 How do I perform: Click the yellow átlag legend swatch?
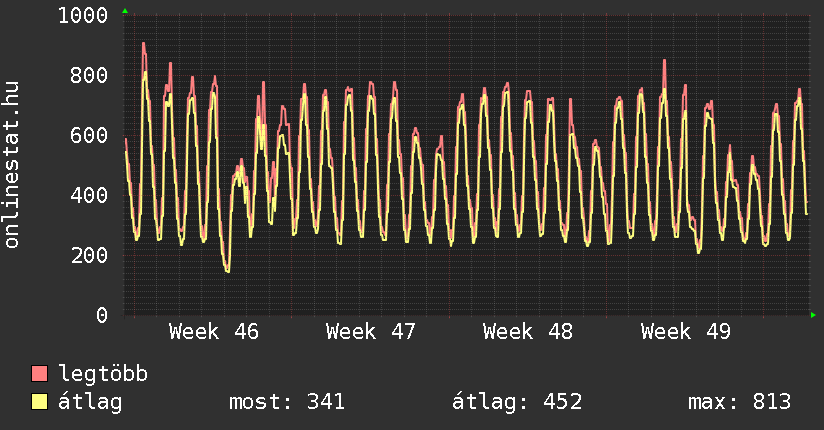coord(40,402)
